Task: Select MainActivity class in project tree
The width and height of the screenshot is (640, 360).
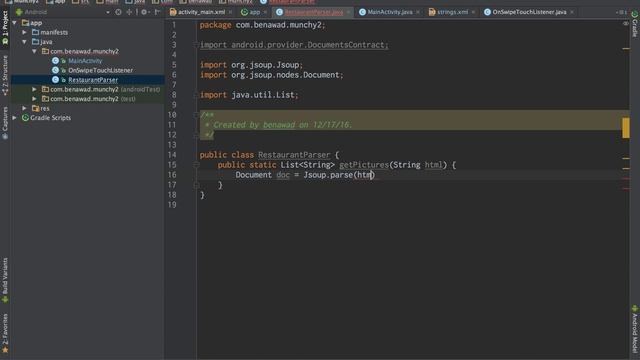Action: pos(85,61)
